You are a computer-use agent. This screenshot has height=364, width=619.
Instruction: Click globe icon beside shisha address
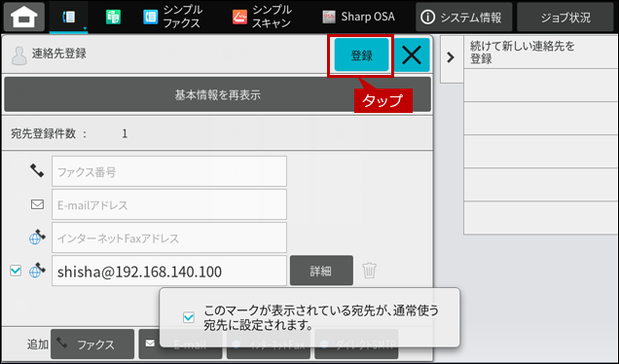[37, 270]
